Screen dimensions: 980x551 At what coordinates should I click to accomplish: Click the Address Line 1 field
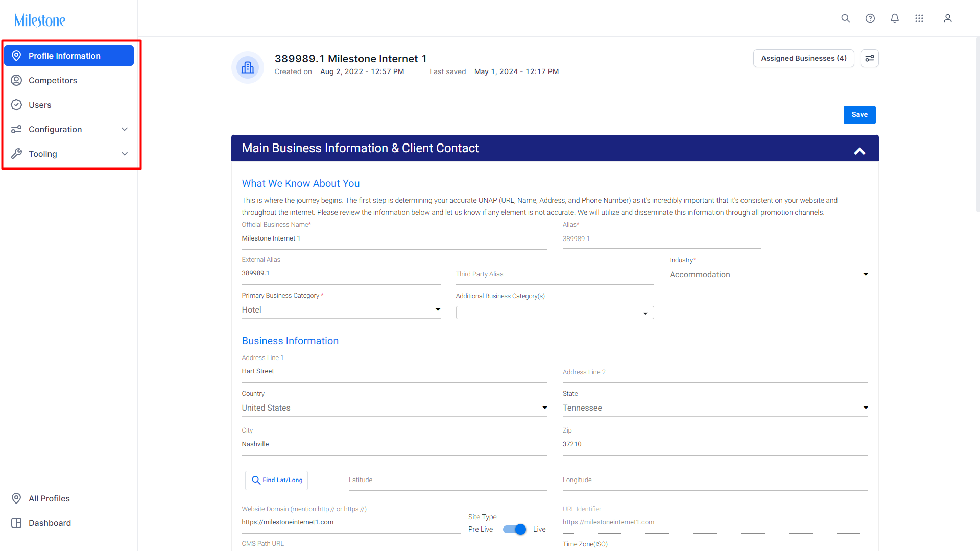point(394,372)
